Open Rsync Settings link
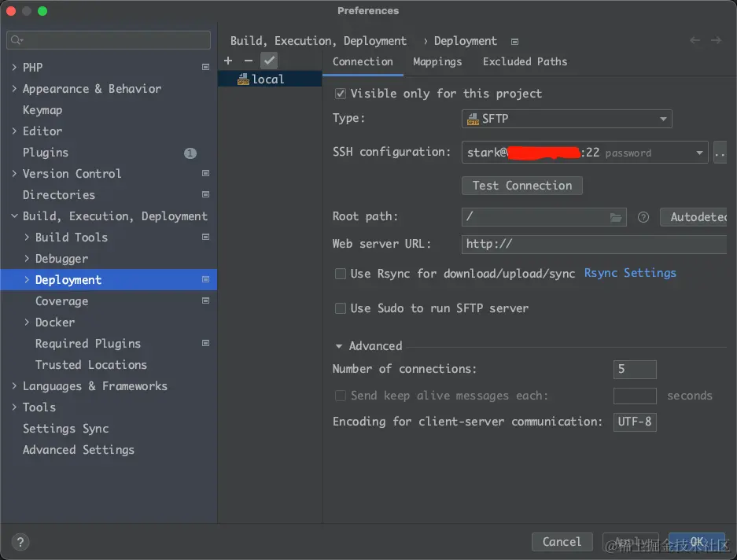 pos(630,273)
